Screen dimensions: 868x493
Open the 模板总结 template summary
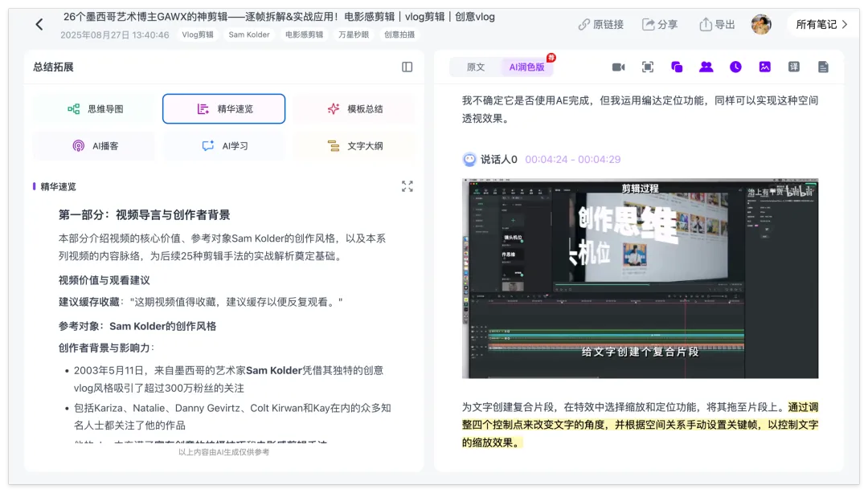(354, 109)
